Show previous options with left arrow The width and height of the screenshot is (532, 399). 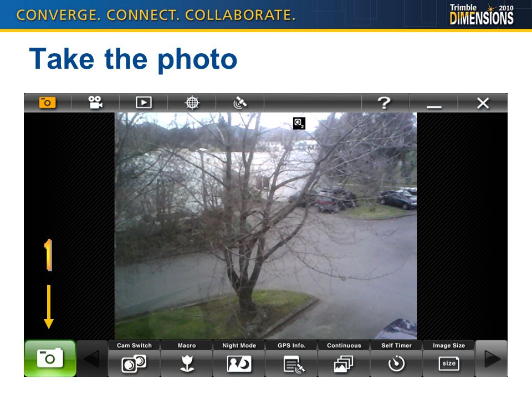93,359
